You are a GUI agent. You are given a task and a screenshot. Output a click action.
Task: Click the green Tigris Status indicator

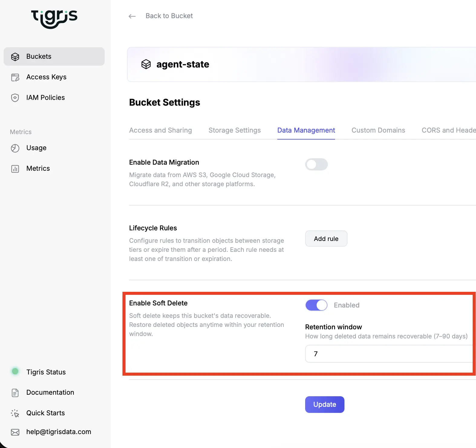pyautogui.click(x=15, y=371)
